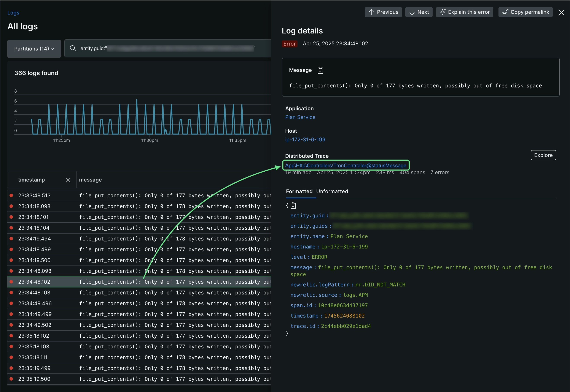Image resolution: width=570 pixels, height=392 pixels.
Task: Click the Explore button for Distributed Trace
Action: click(543, 155)
